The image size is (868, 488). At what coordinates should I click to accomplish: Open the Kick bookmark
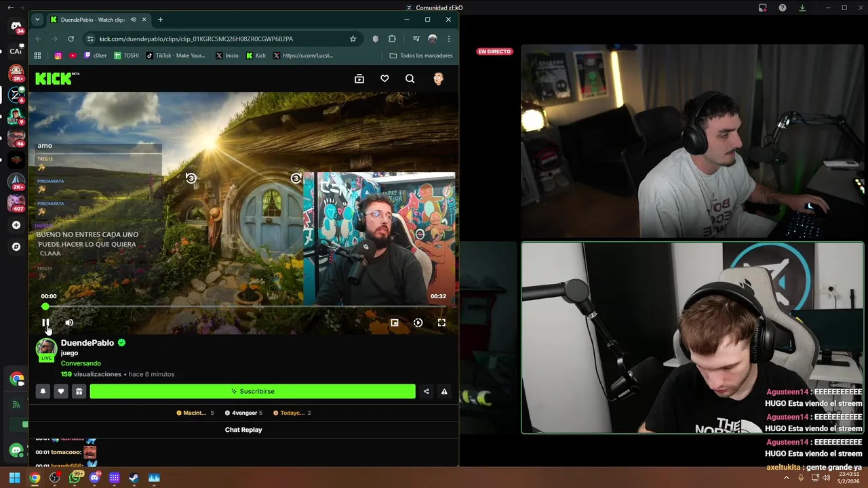(x=256, y=56)
